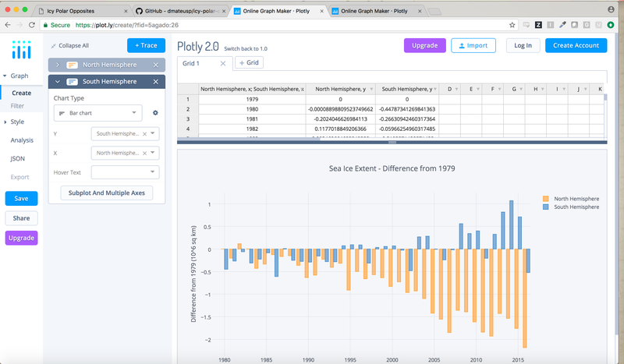
Task: Bookmark this page with star icon
Action: click(512, 25)
